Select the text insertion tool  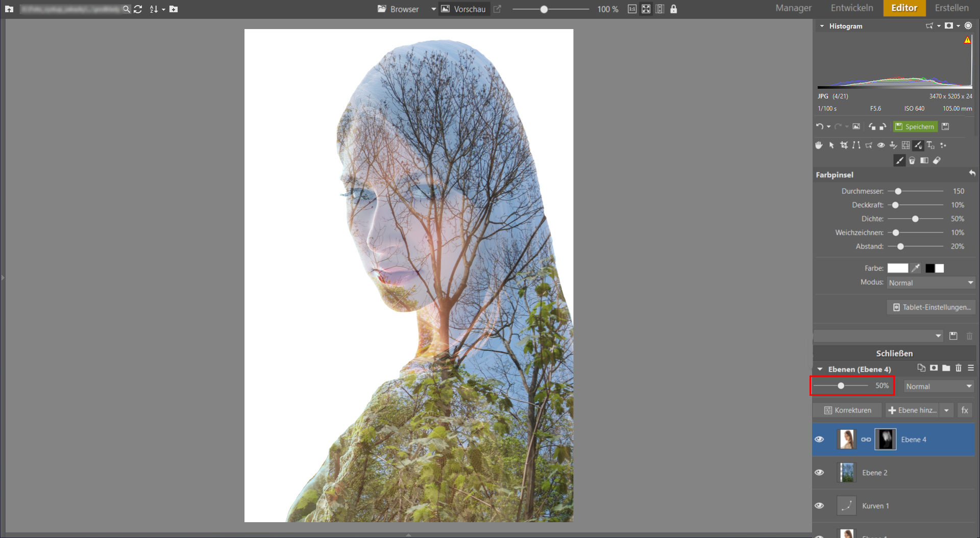click(930, 145)
